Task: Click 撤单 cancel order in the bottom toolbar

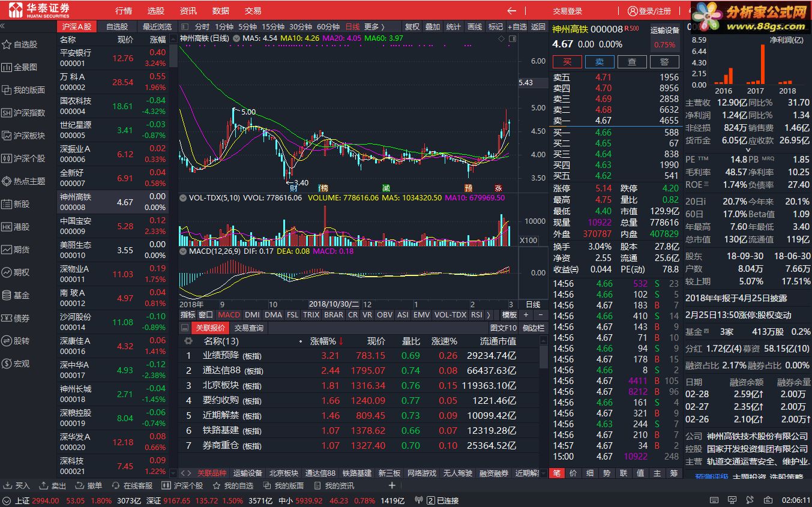Action: point(89,485)
